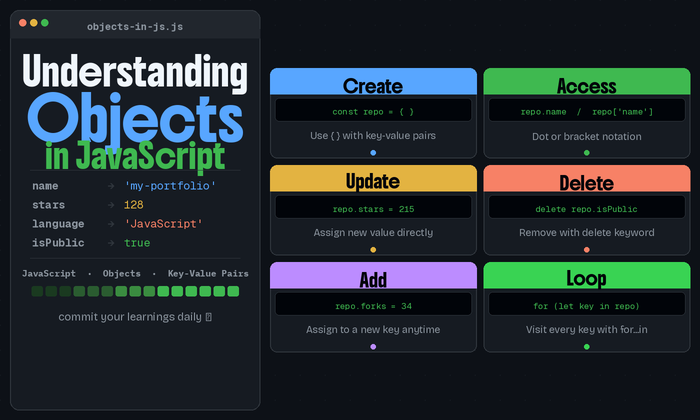Select 'Assign to a new key anytime' text
Image resolution: width=700 pixels, height=420 pixels.
point(373,329)
